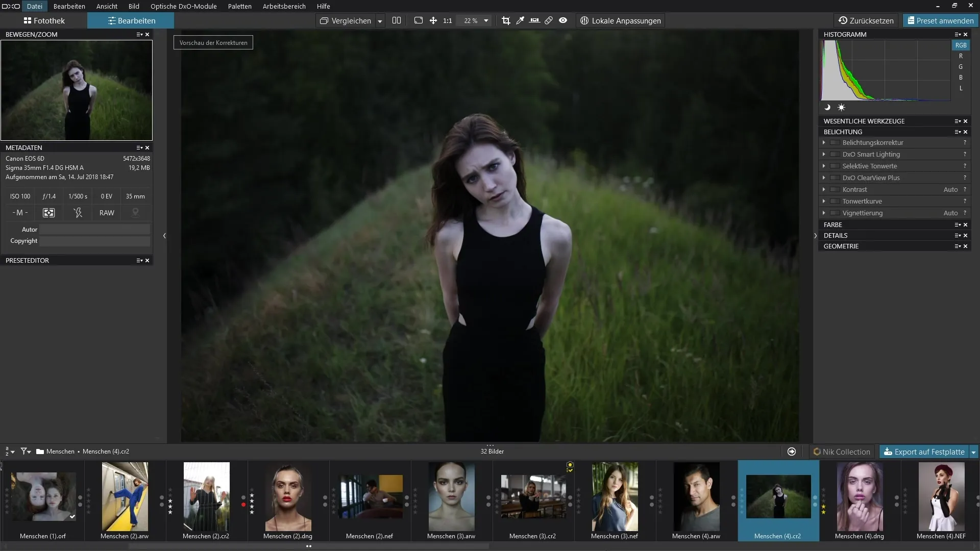Collapse the left panel arrow
The width and height of the screenshot is (980, 551).
click(164, 236)
